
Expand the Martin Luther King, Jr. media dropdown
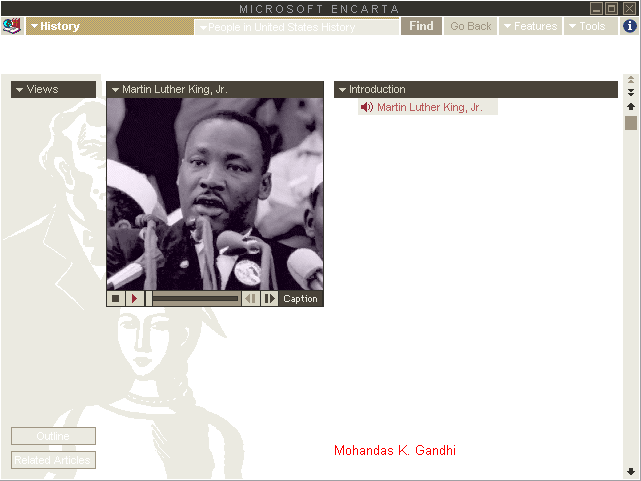(x=215, y=89)
